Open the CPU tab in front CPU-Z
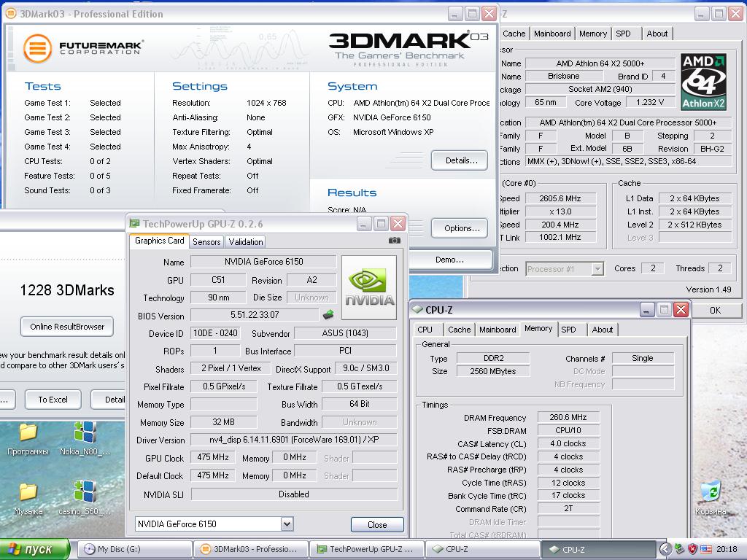Screen dimensions: 747x560 click(x=425, y=330)
